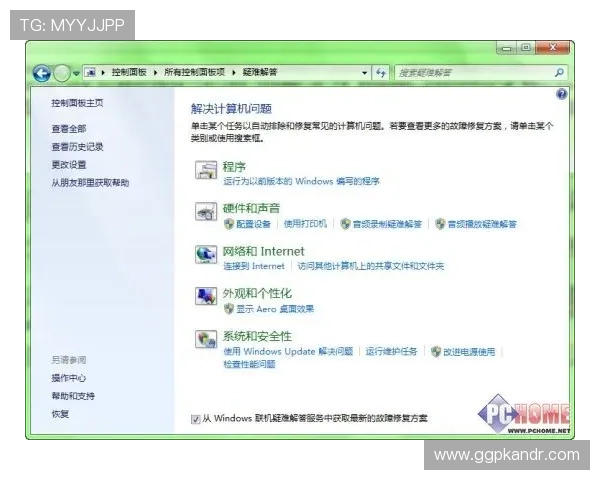Open the 系统和安全性 category heading
This screenshot has width=600, height=480.
click(x=257, y=336)
